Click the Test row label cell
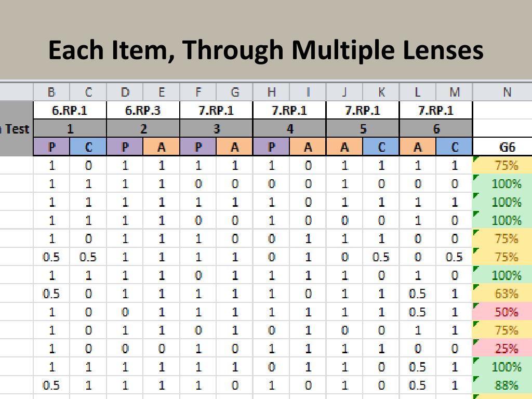532x399 pixels. click(x=16, y=129)
